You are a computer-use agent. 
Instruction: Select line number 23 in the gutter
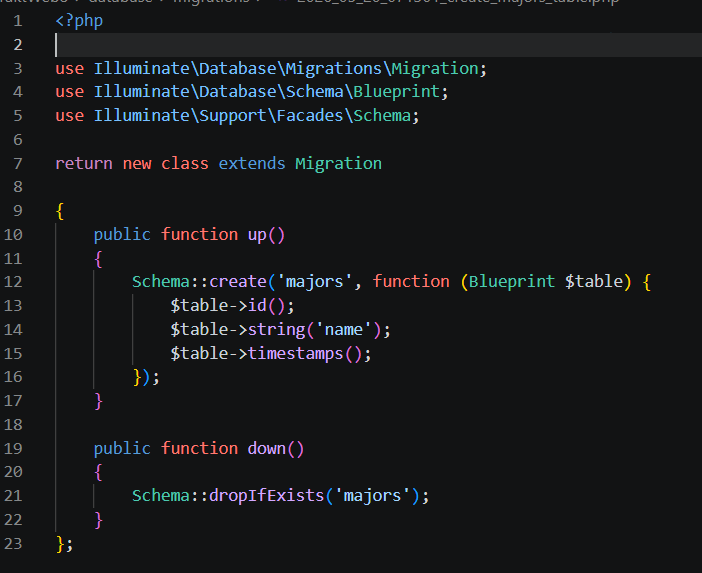13,544
